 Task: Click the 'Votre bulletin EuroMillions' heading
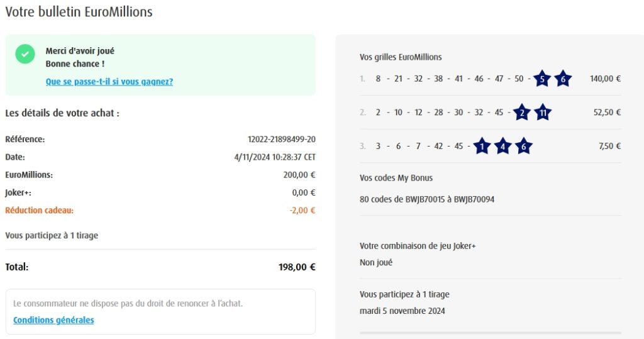pos(79,12)
